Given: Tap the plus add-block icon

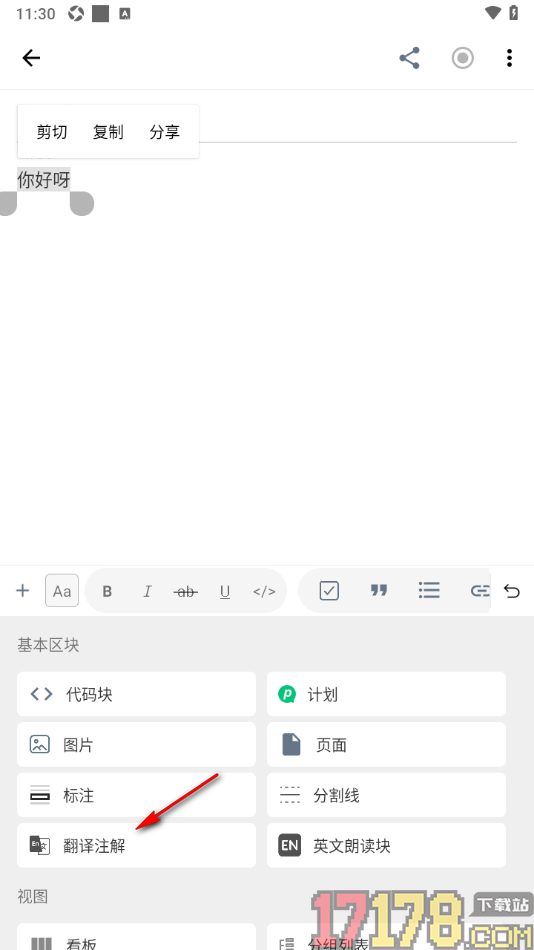Looking at the screenshot, I should coord(22,590).
